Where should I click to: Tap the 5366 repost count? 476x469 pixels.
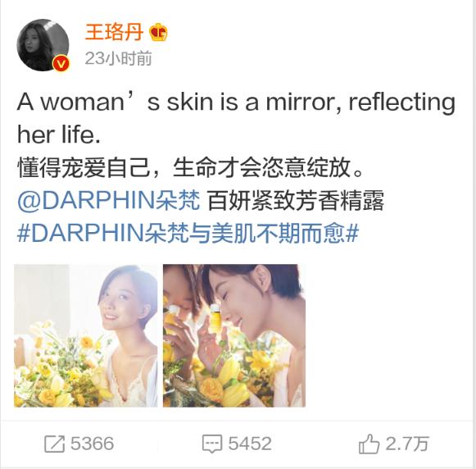pyautogui.click(x=93, y=444)
